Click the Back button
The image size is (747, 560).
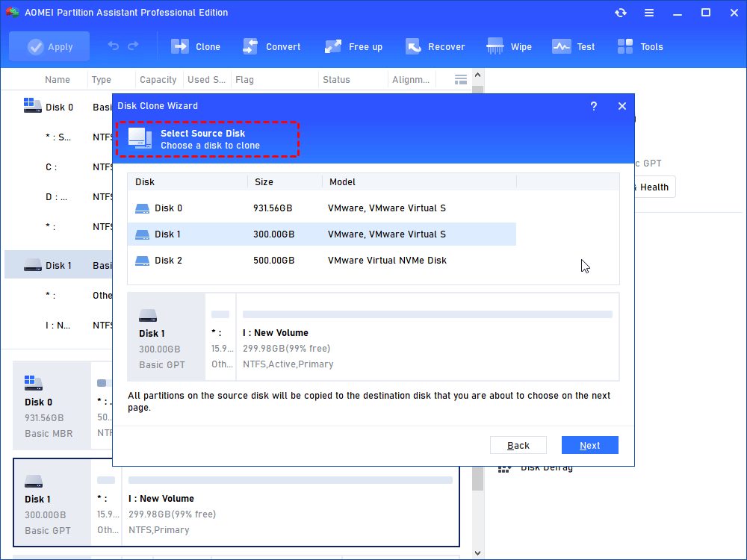[518, 445]
